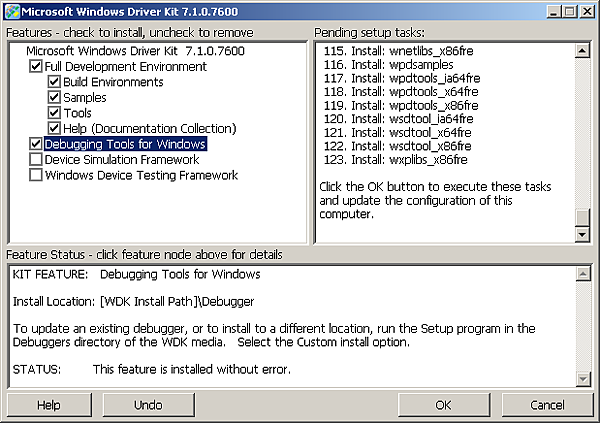600x423 pixels.
Task: Minimize the Driver Kit window
Action: pos(553,11)
